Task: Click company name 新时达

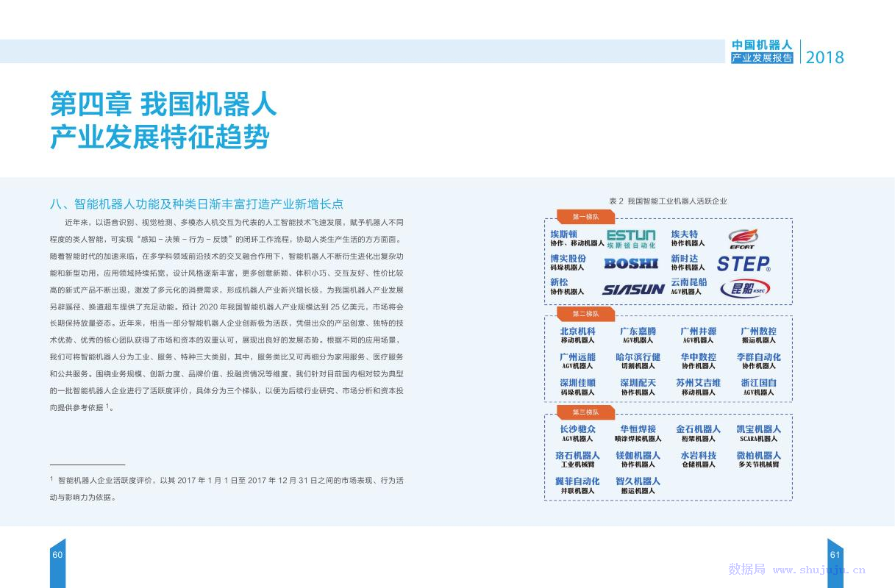Action: click(685, 259)
